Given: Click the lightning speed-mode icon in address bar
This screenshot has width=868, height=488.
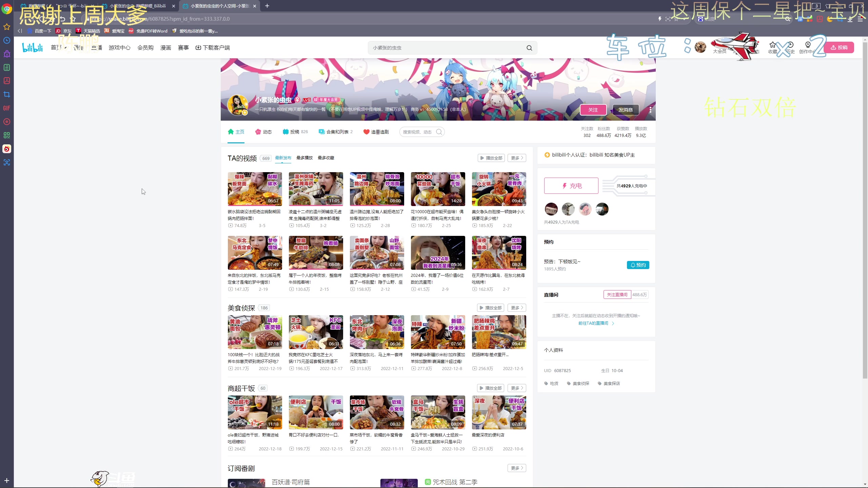Looking at the screenshot, I should [x=660, y=19].
